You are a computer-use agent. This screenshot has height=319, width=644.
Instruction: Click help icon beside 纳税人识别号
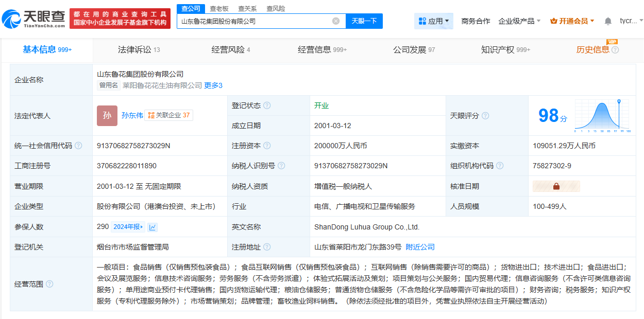(281, 166)
